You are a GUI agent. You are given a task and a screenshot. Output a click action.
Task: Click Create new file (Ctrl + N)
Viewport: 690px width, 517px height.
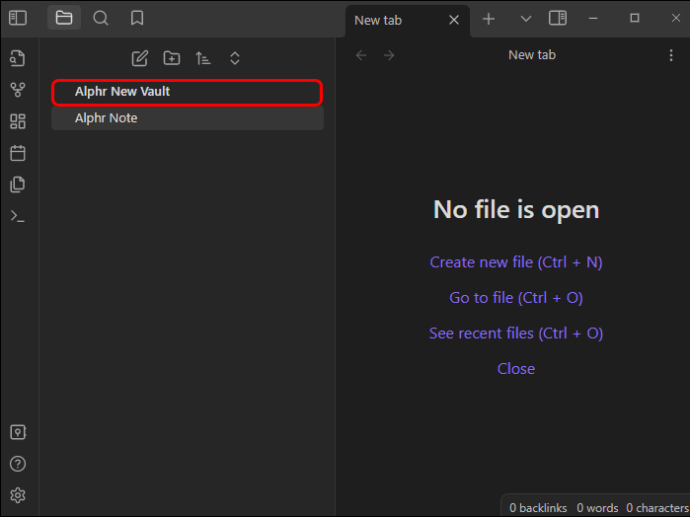click(x=516, y=262)
